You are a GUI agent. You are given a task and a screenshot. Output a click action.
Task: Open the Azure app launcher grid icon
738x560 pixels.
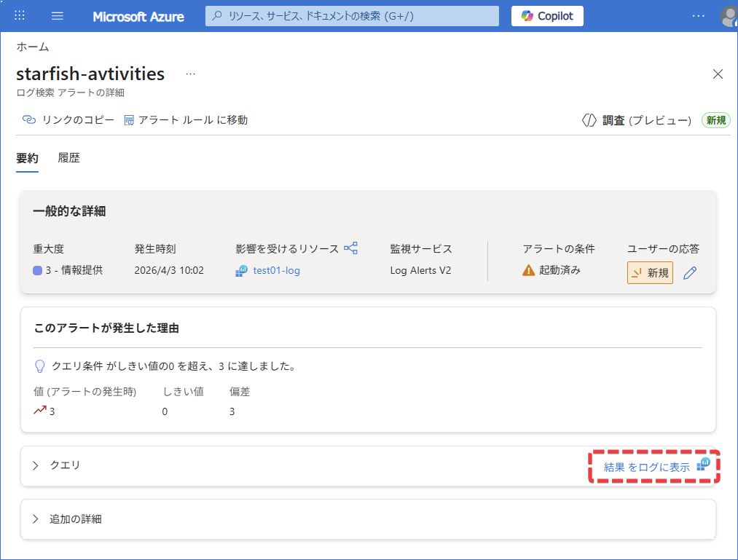click(x=20, y=16)
